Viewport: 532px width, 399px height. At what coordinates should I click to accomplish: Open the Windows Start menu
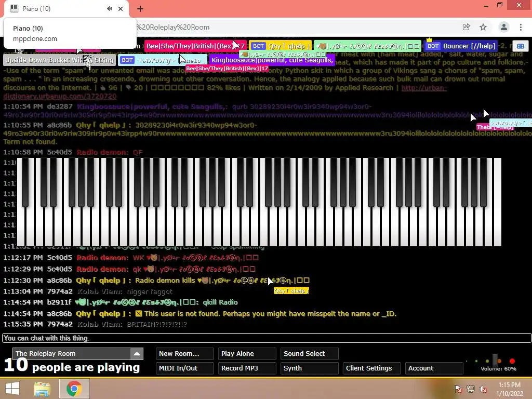[12, 389]
